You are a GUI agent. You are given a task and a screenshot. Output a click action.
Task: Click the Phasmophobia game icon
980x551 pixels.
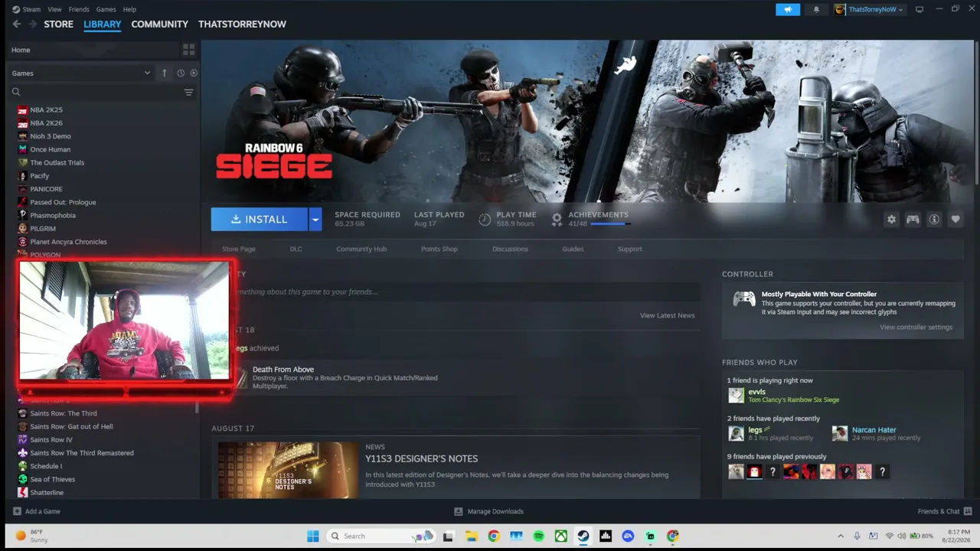pos(23,216)
